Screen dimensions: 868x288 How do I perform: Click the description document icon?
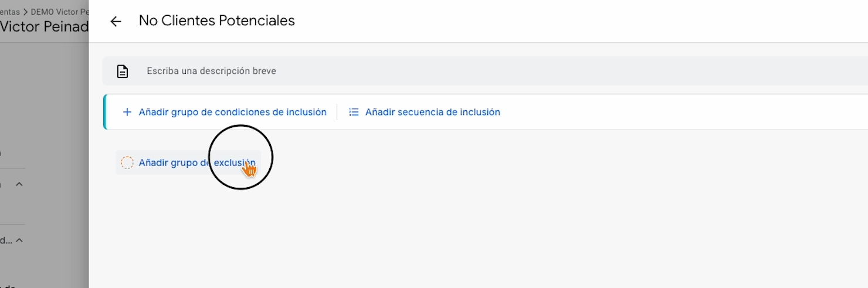point(122,72)
